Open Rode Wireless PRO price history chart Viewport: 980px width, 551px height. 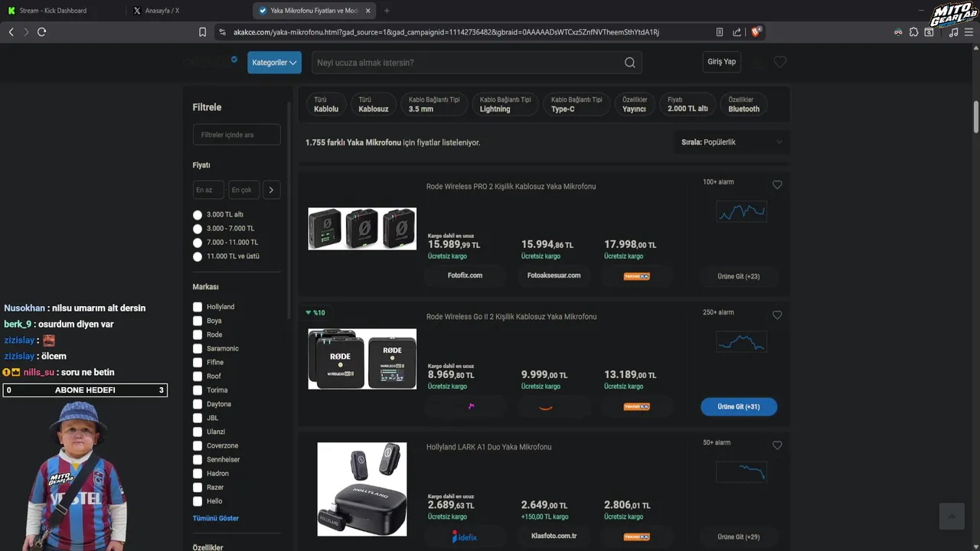tap(741, 211)
